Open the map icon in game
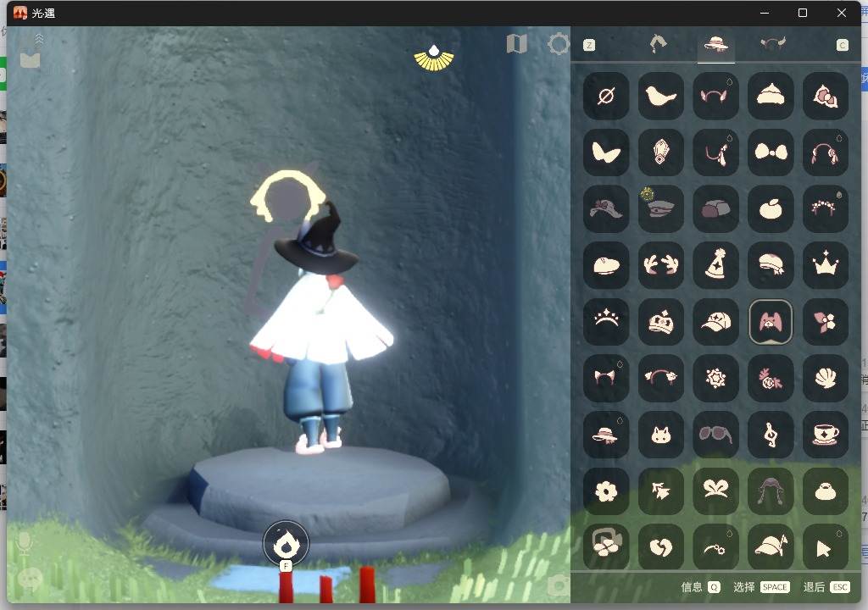This screenshot has width=868, height=610. (x=516, y=44)
